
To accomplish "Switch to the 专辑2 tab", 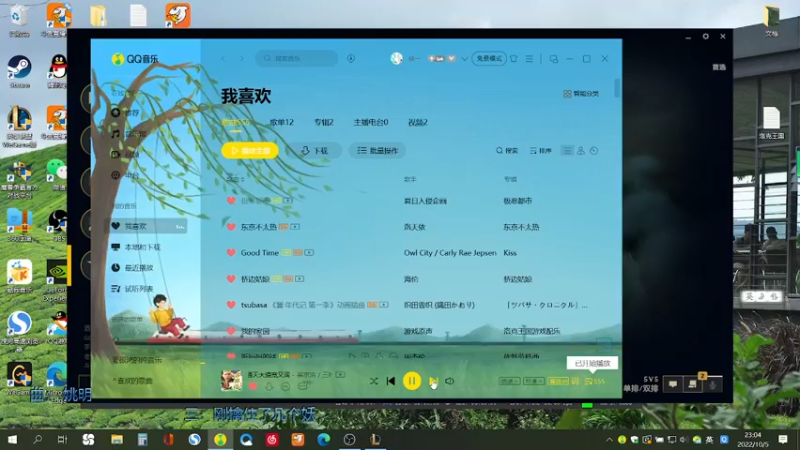I will [x=323, y=122].
